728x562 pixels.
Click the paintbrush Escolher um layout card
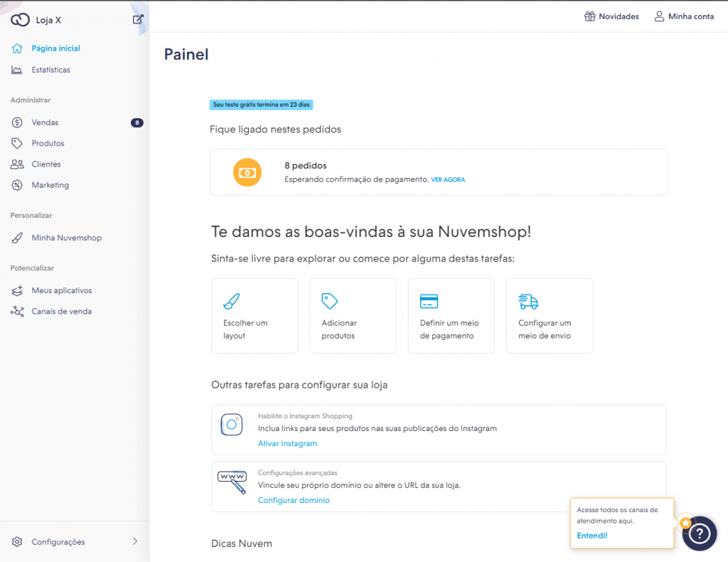[x=255, y=316]
